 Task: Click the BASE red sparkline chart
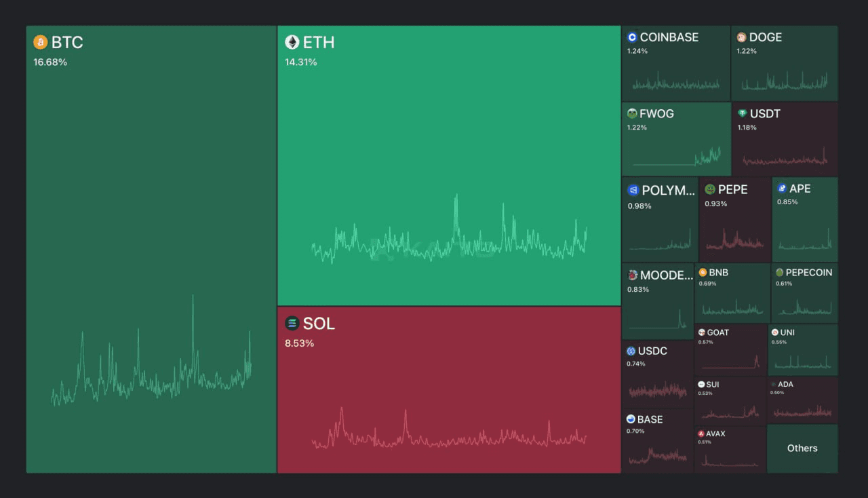click(658, 456)
